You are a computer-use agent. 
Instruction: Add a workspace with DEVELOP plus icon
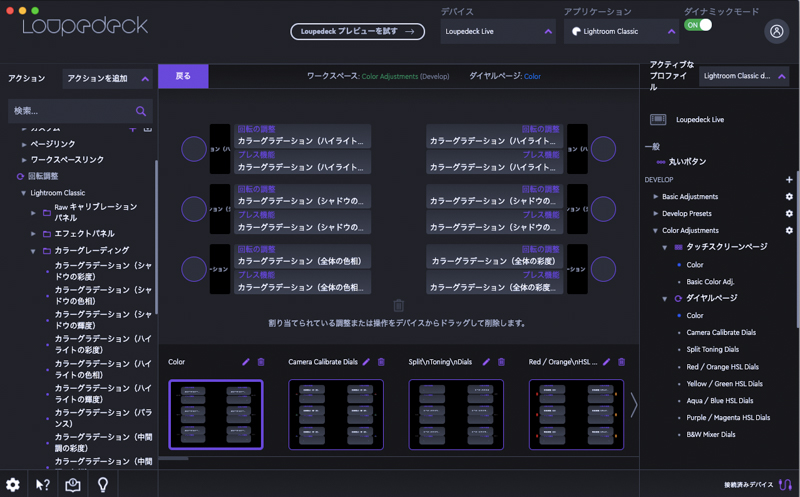(789, 180)
